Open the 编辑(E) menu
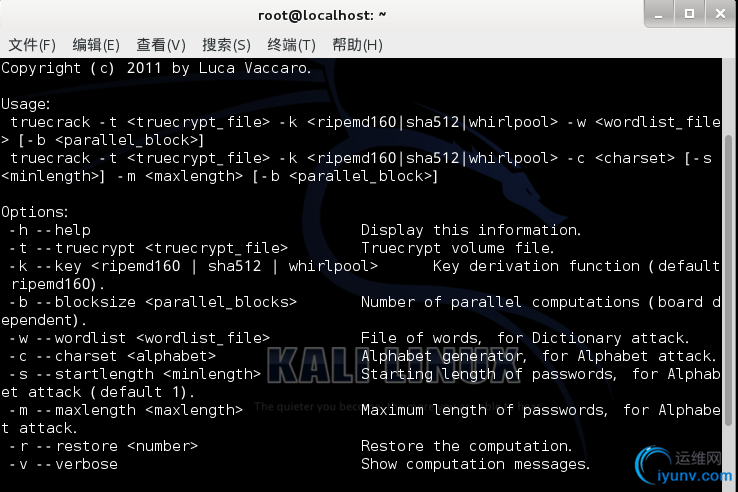Screen dimensions: 738x492 [96, 45]
